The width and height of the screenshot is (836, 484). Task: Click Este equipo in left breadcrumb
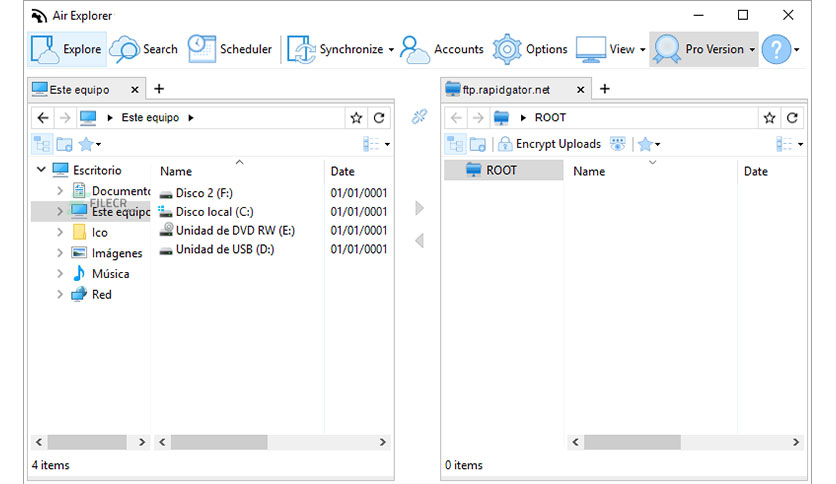click(x=150, y=117)
